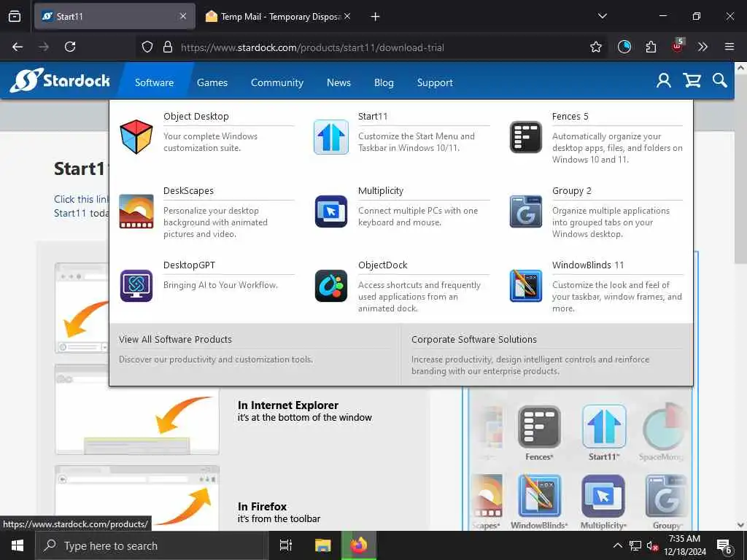Image resolution: width=747 pixels, height=560 pixels.
Task: Open the list all tabs dropdown
Action: (x=602, y=16)
